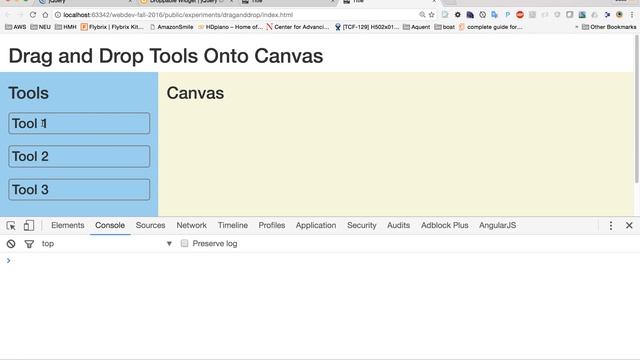Clear the console with the clear icon
Screen dimensions: 640x360
point(11,244)
